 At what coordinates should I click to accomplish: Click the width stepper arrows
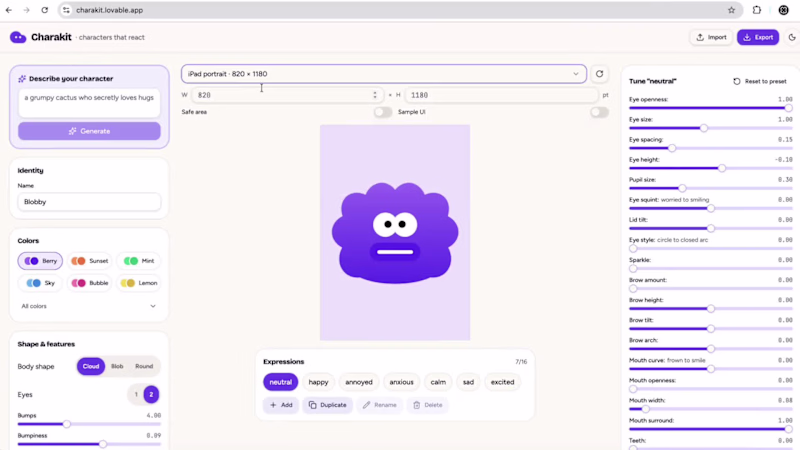pos(375,95)
